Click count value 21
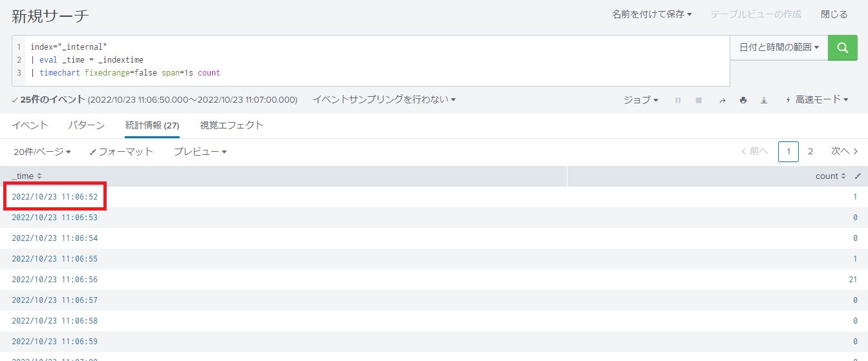The image size is (868, 361). pos(853,280)
